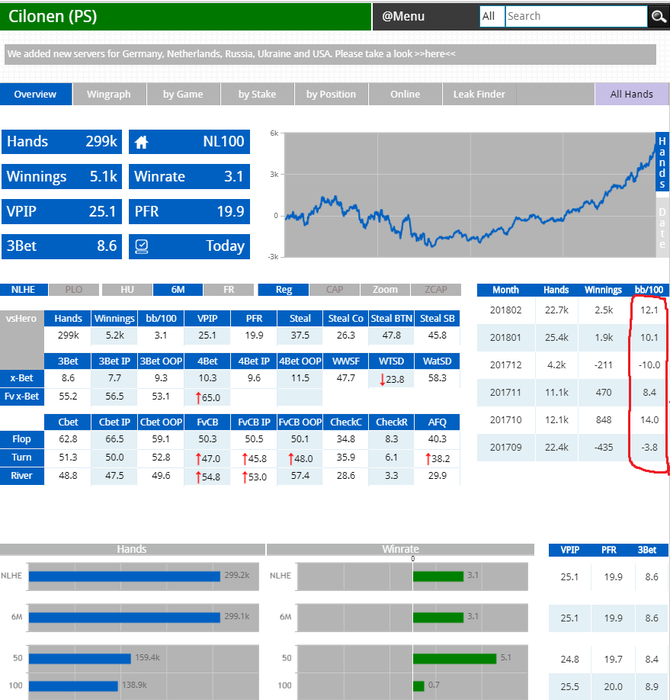The height and width of the screenshot is (700, 670).
Task: Toggle the FR table filter
Action: pos(229,290)
